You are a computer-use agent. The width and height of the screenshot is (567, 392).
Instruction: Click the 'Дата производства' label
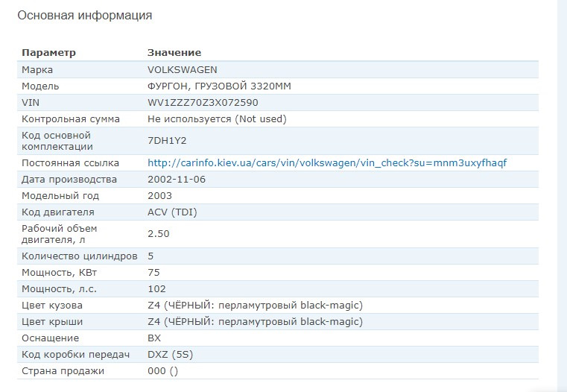[x=69, y=180]
